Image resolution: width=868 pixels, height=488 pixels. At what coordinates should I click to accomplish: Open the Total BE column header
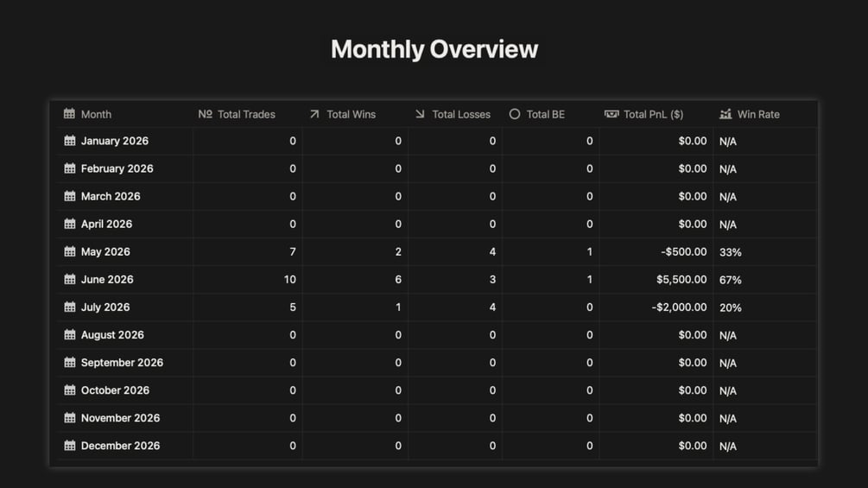pyautogui.click(x=545, y=114)
